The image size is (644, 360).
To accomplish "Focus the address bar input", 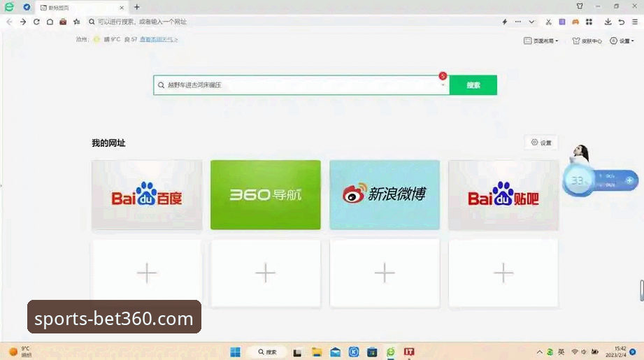I will (x=287, y=22).
